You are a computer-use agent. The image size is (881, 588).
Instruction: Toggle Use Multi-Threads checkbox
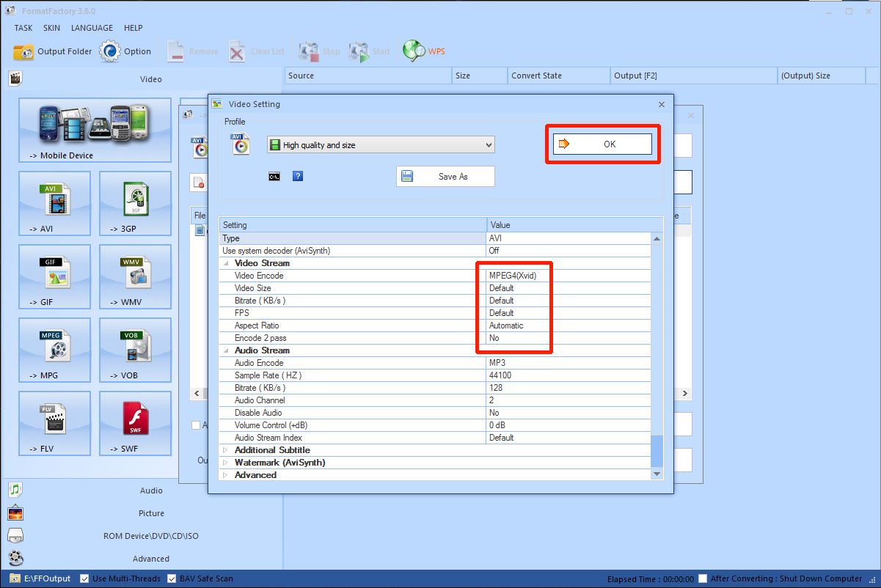(84, 578)
